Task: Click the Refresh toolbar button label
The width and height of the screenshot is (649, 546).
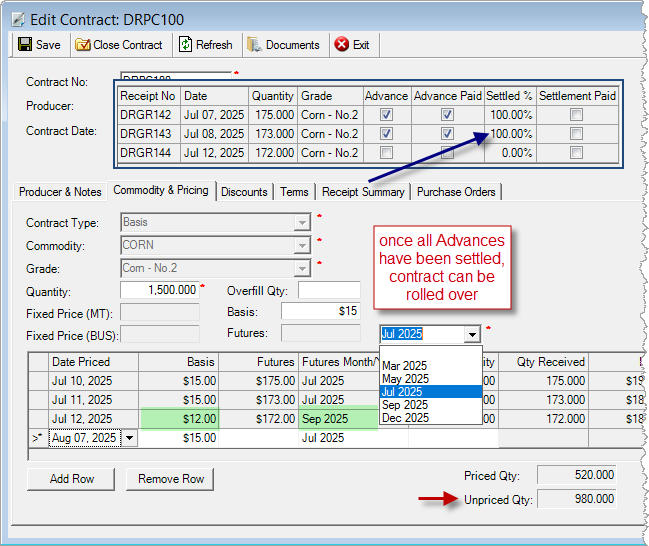Action: (214, 45)
